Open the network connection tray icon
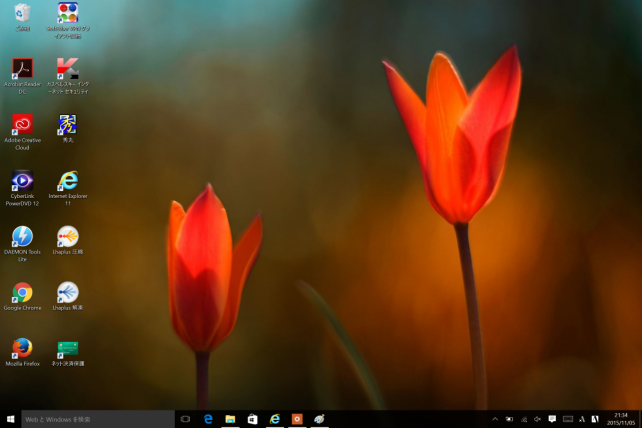Viewport: 642px width, 428px height. click(524, 419)
